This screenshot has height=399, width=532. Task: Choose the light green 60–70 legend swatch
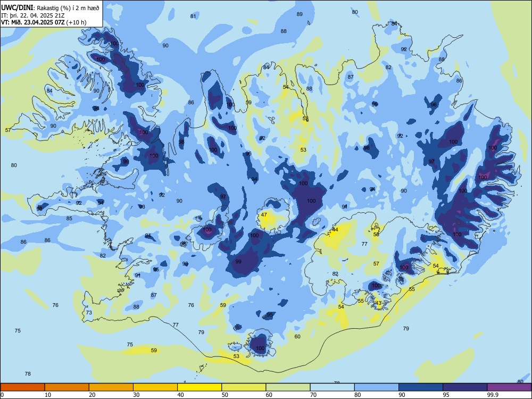[288, 387]
